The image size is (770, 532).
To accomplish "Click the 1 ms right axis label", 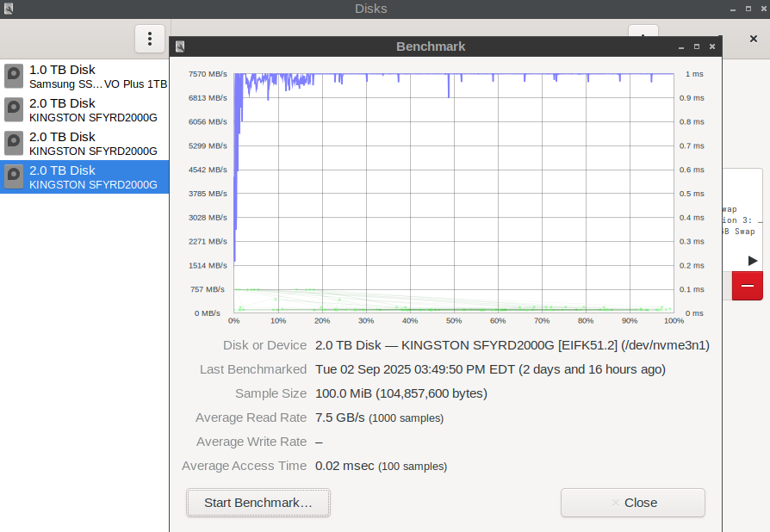I will (694, 74).
